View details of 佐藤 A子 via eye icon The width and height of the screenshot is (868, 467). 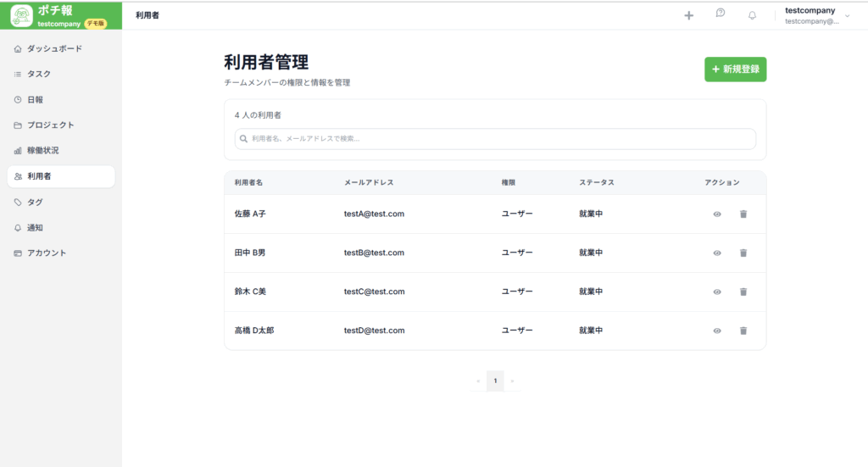[717, 214]
